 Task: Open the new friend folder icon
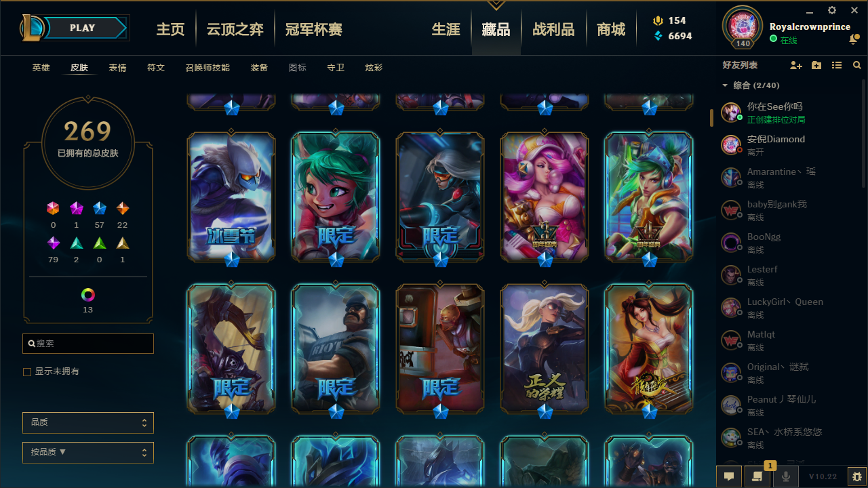(x=816, y=65)
